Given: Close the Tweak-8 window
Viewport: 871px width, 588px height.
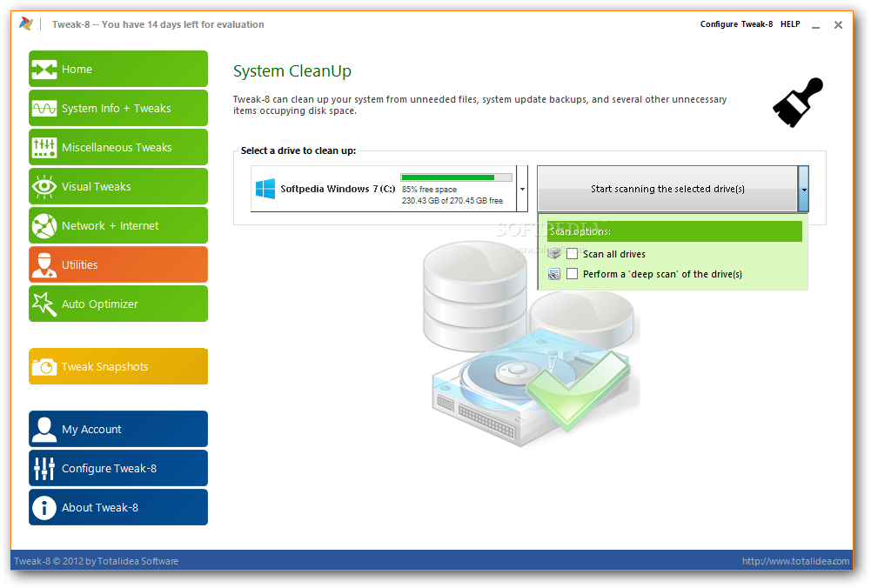Looking at the screenshot, I should pos(838,25).
